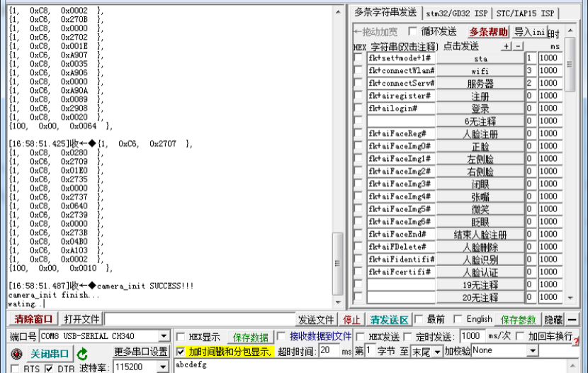Toggle 接收数据到文件 checkbox
Image resolution: width=588 pixels, height=373 pixels.
[x=281, y=336]
